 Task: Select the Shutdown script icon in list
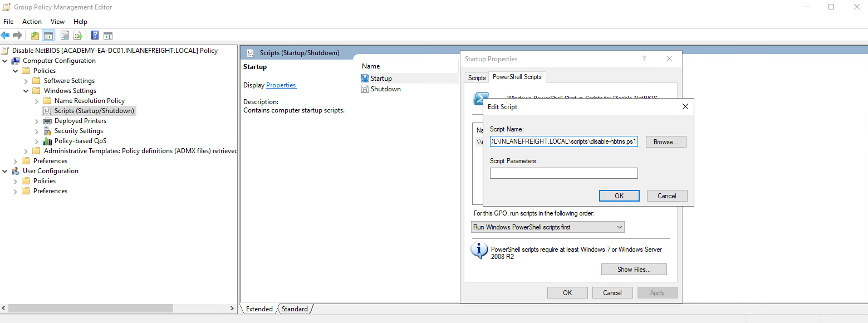(x=365, y=89)
